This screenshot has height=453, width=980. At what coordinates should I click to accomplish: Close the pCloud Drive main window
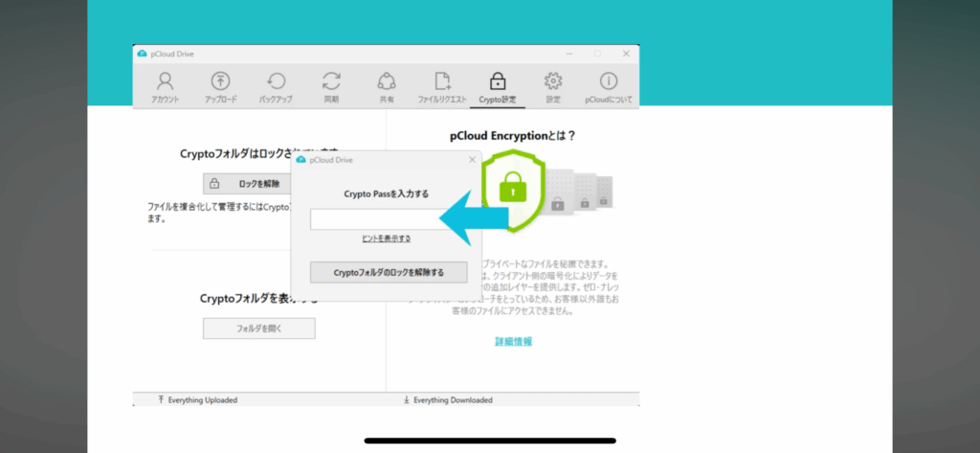[626, 54]
